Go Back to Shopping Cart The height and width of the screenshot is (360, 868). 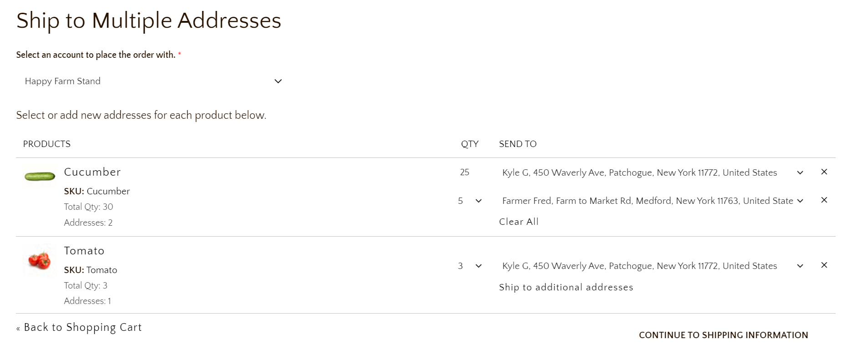79,327
